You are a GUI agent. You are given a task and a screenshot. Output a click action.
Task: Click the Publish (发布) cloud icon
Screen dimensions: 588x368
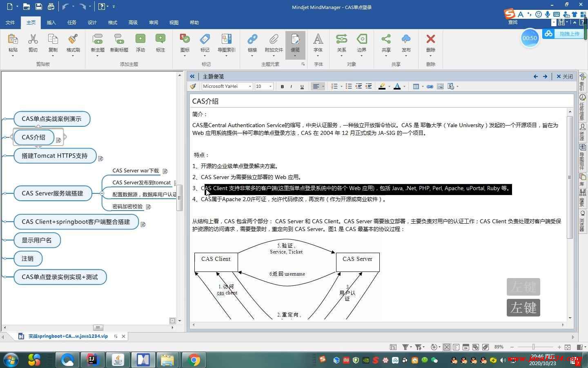point(406,39)
